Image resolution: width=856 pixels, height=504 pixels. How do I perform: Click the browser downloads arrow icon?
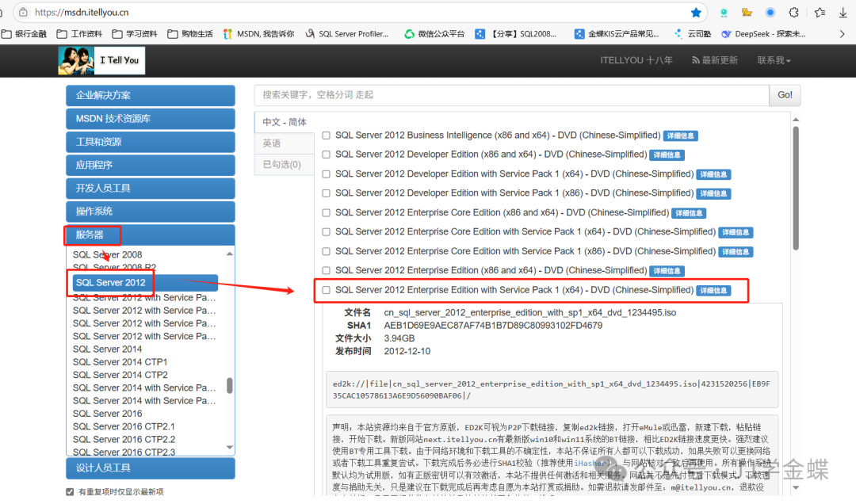(843, 13)
